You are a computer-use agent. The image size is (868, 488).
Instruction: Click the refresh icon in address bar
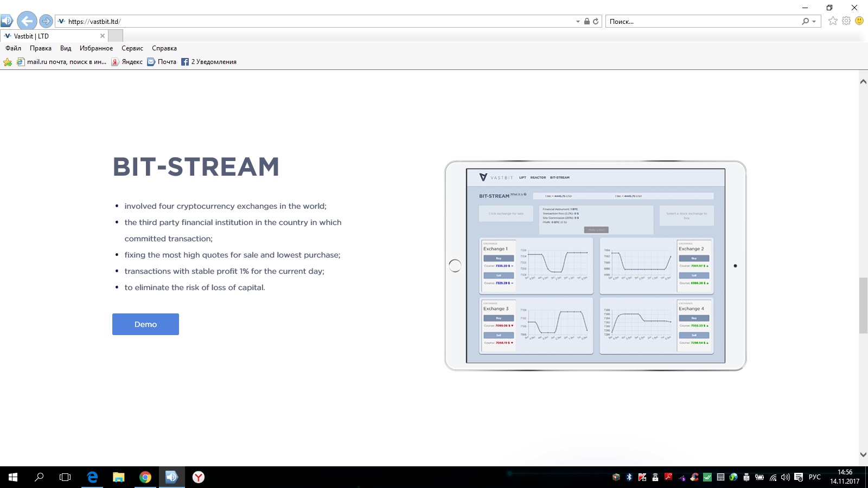[x=596, y=22]
